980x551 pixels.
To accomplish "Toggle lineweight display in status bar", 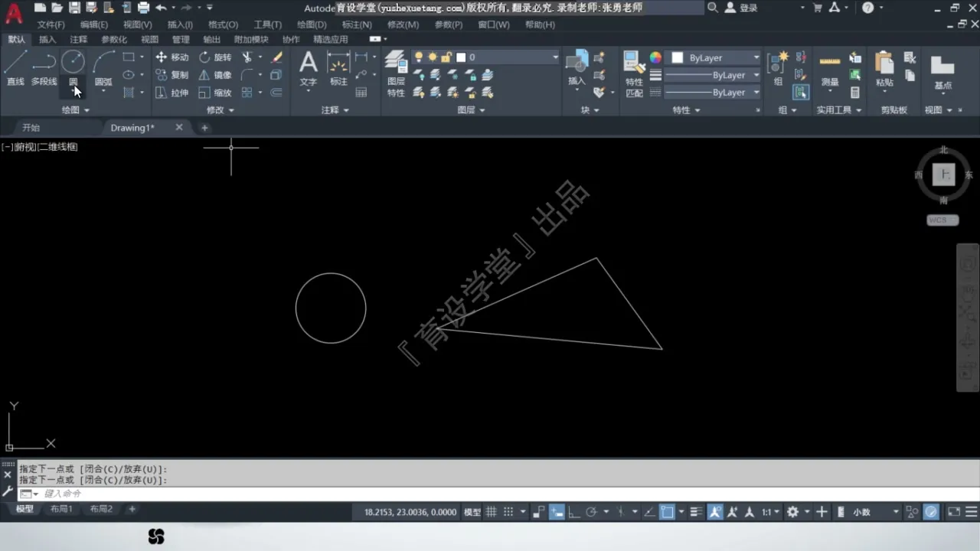I will pos(696,512).
